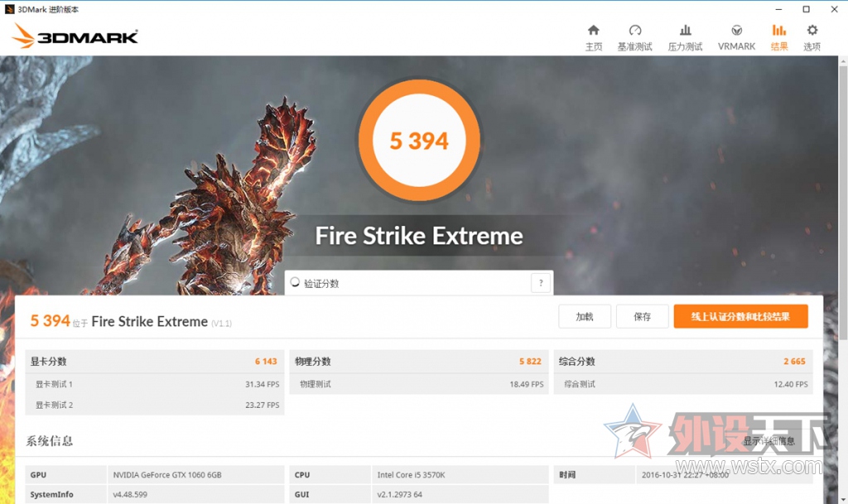Click the 物理分数 header row
The width and height of the screenshot is (848, 504).
[x=418, y=362]
